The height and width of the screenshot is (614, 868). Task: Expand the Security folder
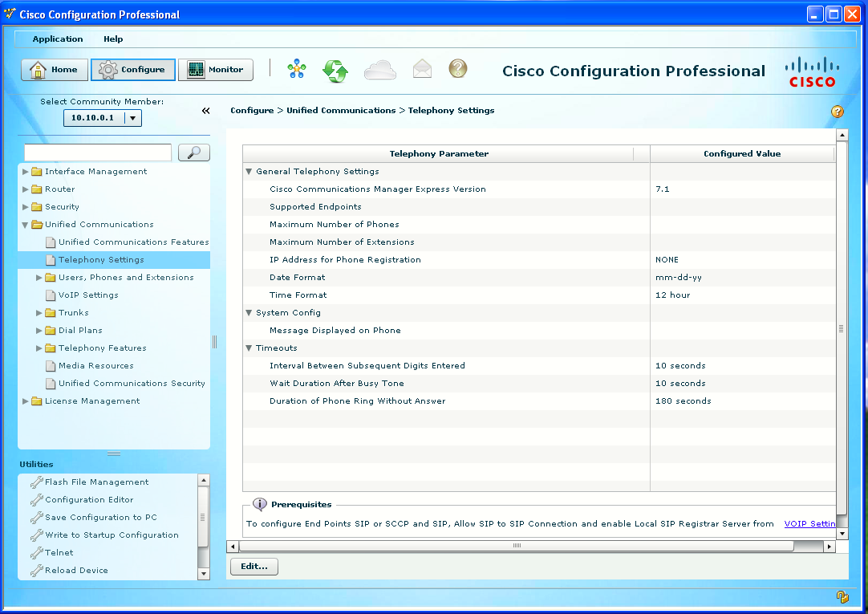tap(25, 207)
